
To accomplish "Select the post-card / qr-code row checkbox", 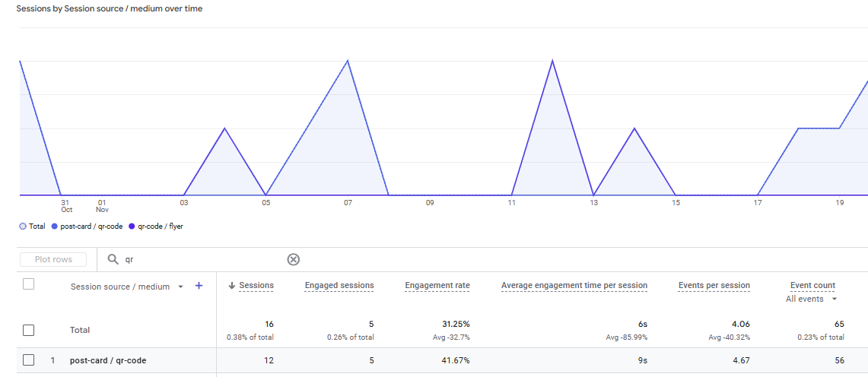I will tap(29, 360).
